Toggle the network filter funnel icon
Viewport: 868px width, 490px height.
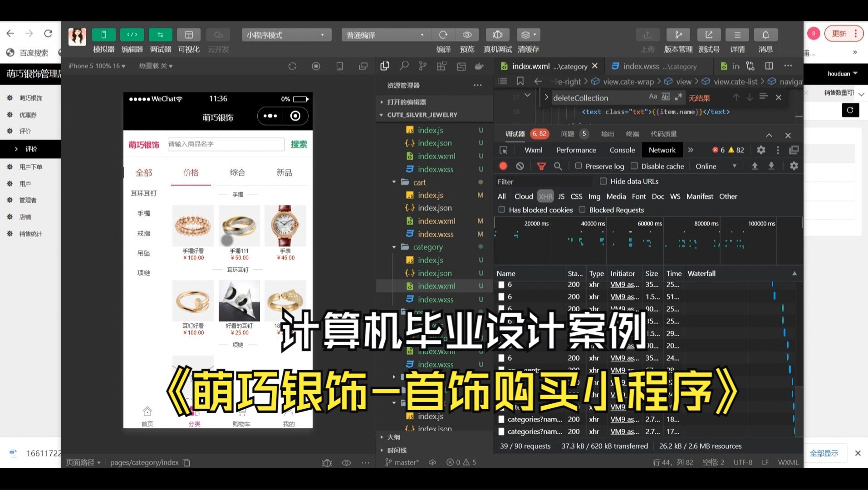[541, 166]
